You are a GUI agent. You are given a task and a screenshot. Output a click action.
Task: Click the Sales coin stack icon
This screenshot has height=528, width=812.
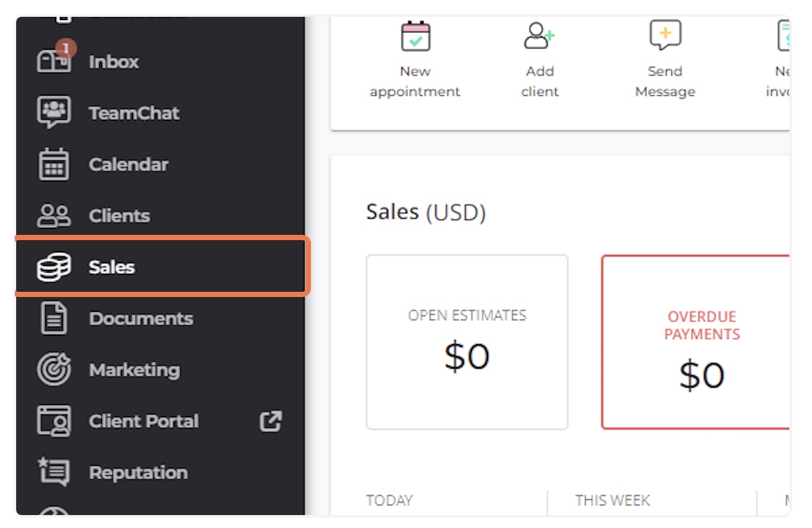(54, 267)
